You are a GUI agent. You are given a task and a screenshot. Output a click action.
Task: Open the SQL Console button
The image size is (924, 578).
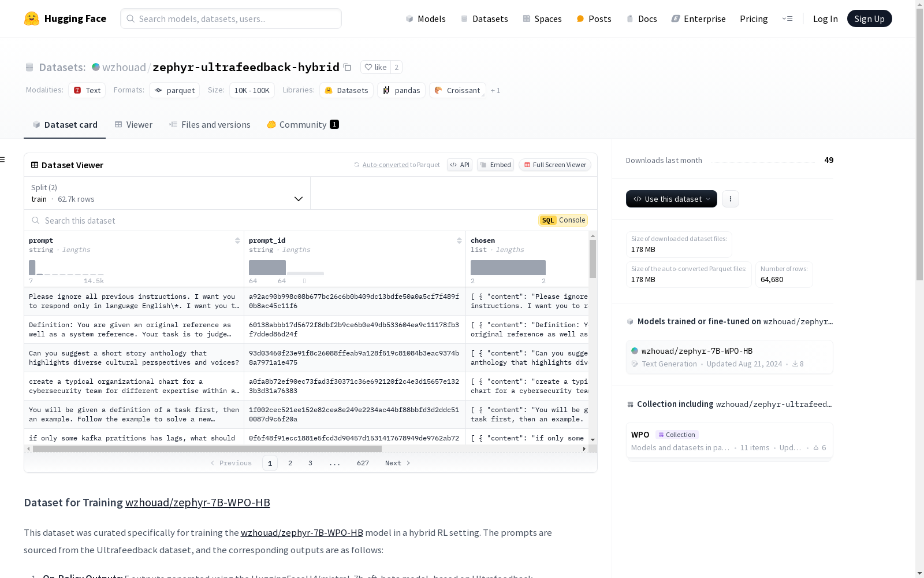click(563, 220)
